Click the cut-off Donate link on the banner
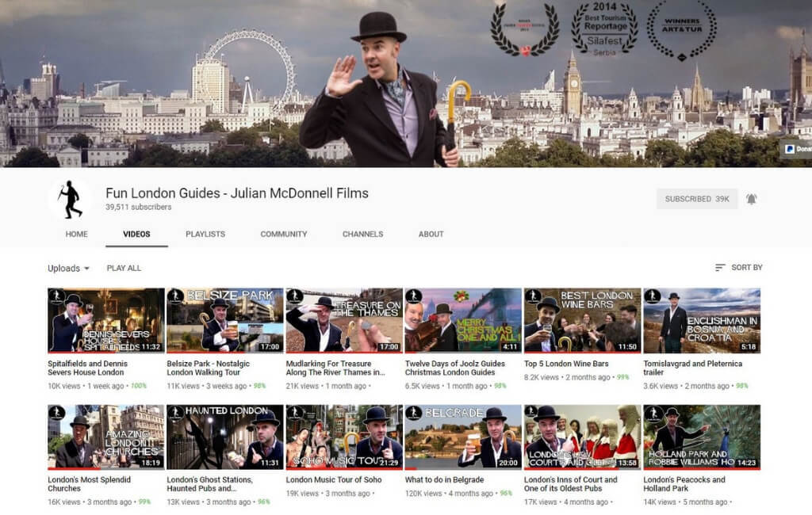812x515 pixels. click(798, 149)
